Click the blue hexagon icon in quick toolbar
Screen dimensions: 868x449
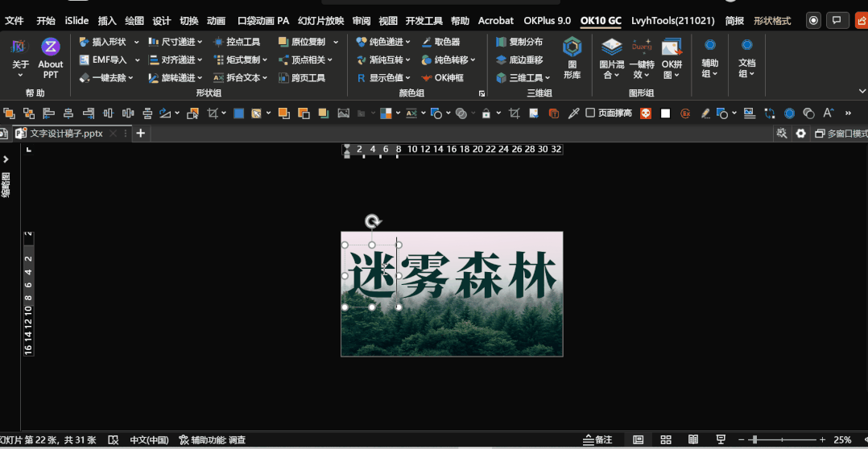(789, 113)
